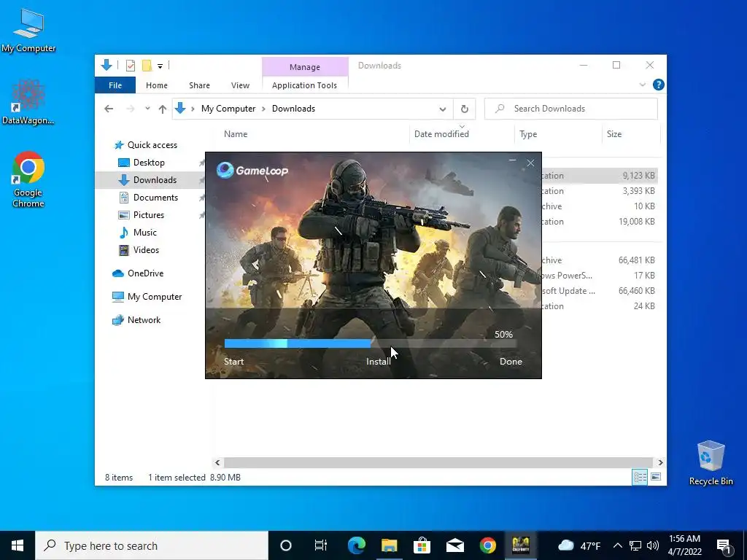
Task: Click GameLoop logo in installer
Action: pos(252,170)
